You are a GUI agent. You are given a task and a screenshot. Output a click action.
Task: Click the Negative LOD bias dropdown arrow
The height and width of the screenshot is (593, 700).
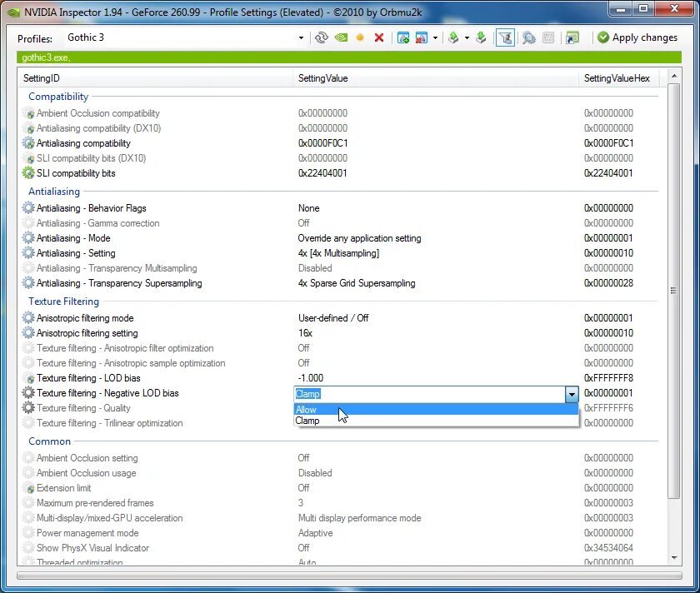(572, 394)
